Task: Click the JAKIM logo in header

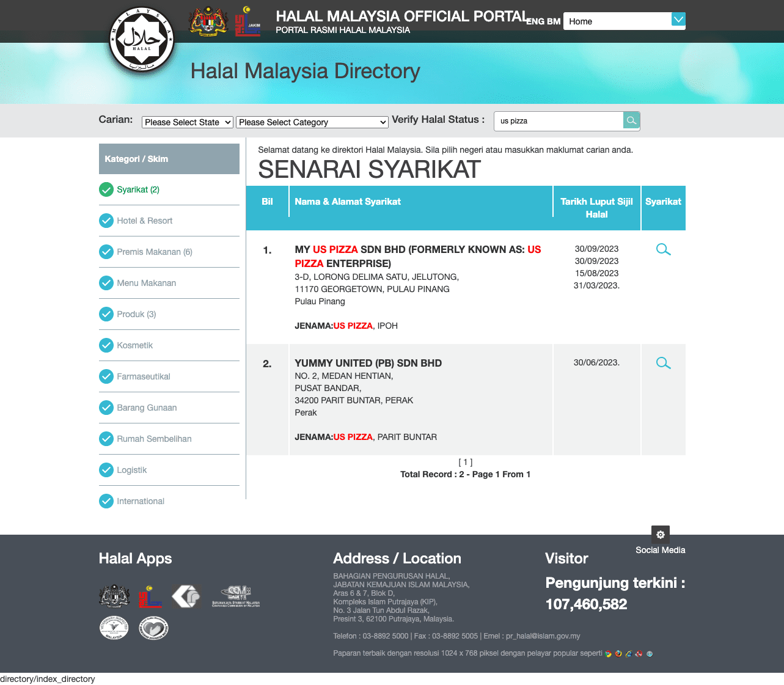Action: tap(248, 21)
